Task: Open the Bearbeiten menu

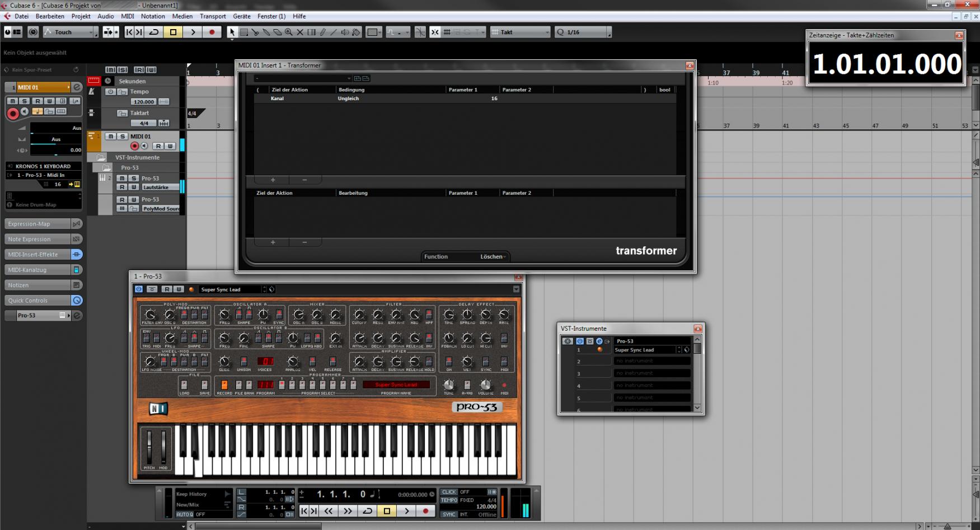Action: pos(50,16)
